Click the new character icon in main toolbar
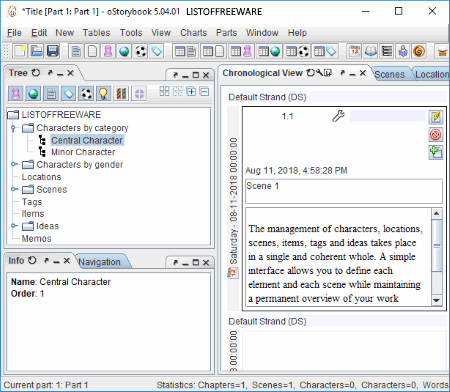Screen dimensions: 450x392 point(108,51)
